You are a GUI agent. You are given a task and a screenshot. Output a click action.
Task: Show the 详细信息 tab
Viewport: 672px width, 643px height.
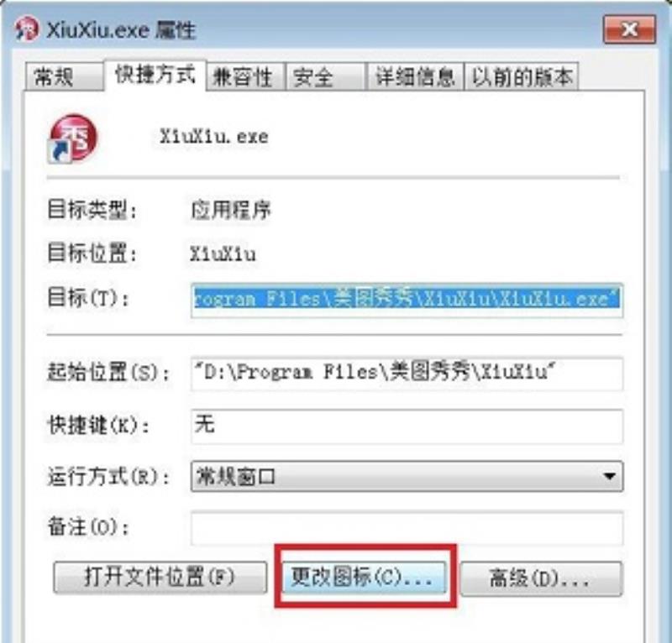(x=415, y=77)
